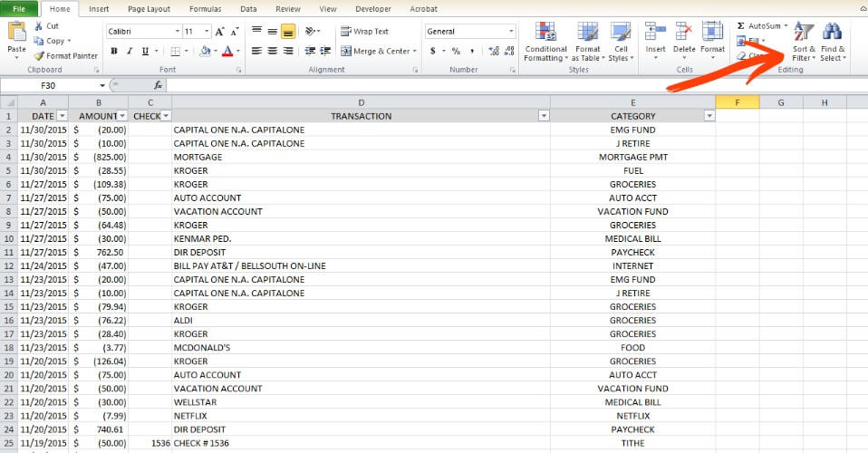Click the Paste clipboard icon

[16, 33]
